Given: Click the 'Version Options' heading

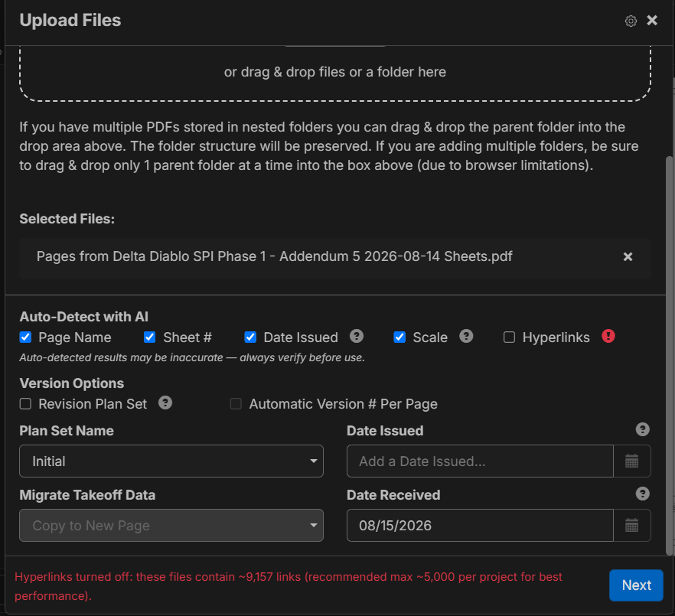Looking at the screenshot, I should pos(72,383).
